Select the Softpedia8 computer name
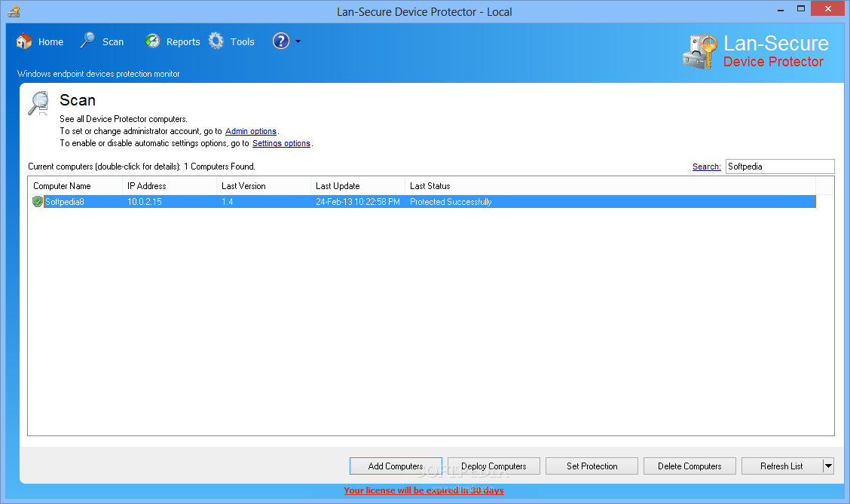 pyautogui.click(x=65, y=202)
